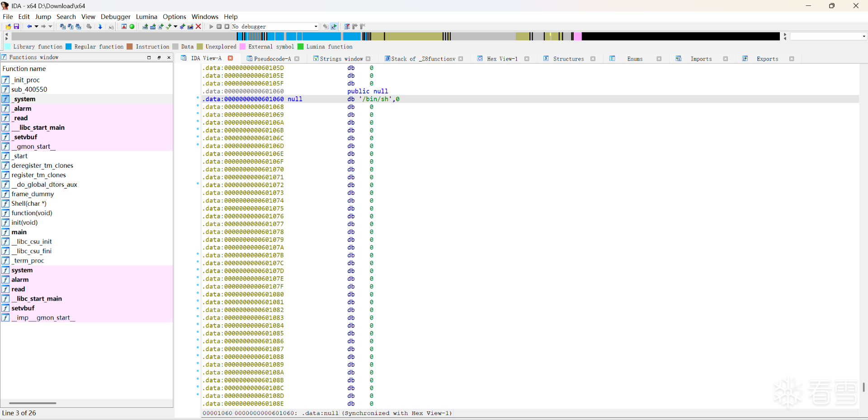
Task: Open the Lumina menu
Action: (x=146, y=17)
